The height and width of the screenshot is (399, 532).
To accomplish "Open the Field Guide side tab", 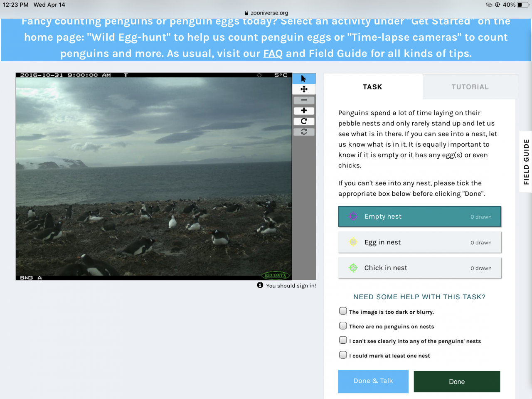I will tap(526, 162).
